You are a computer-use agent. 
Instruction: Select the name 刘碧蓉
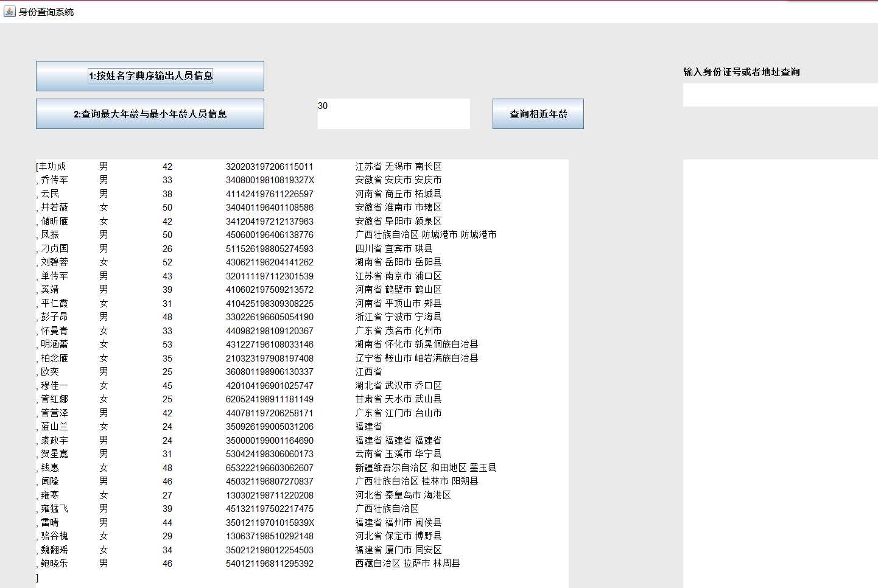(54, 262)
